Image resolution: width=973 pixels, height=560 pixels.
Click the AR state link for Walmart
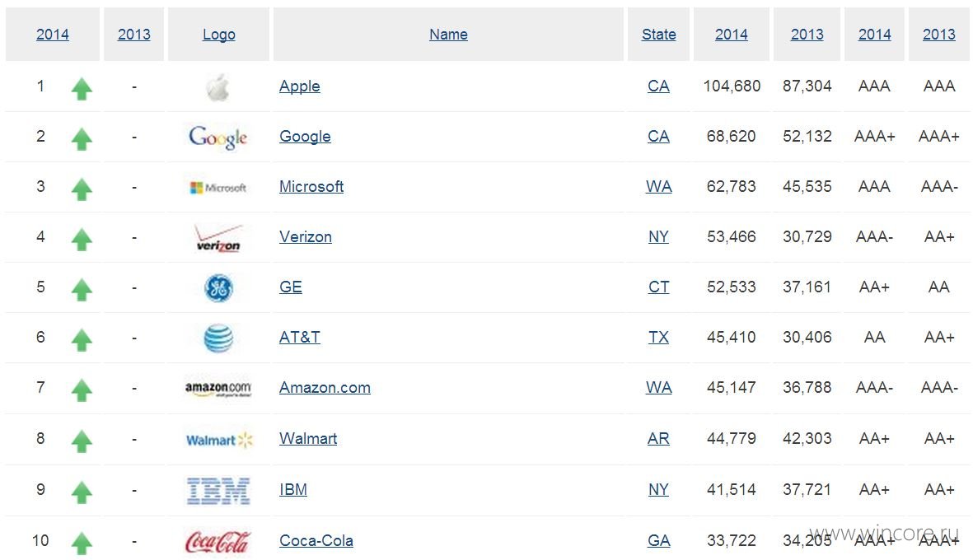point(658,438)
